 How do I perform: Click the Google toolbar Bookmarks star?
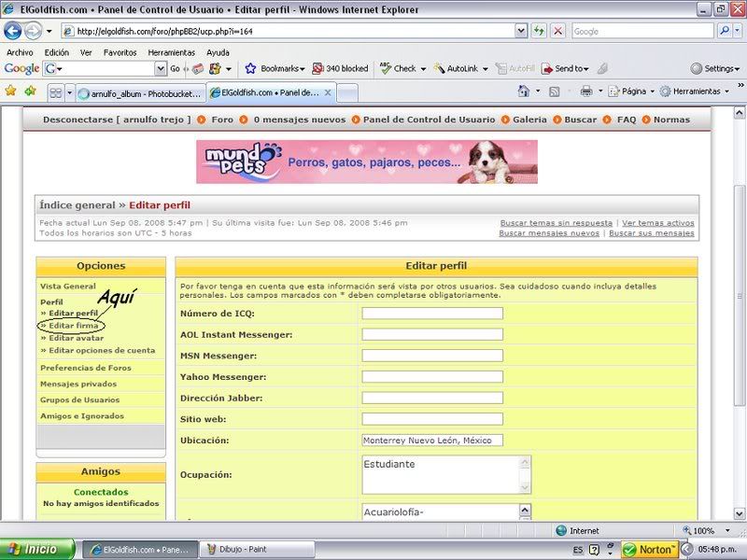250,68
